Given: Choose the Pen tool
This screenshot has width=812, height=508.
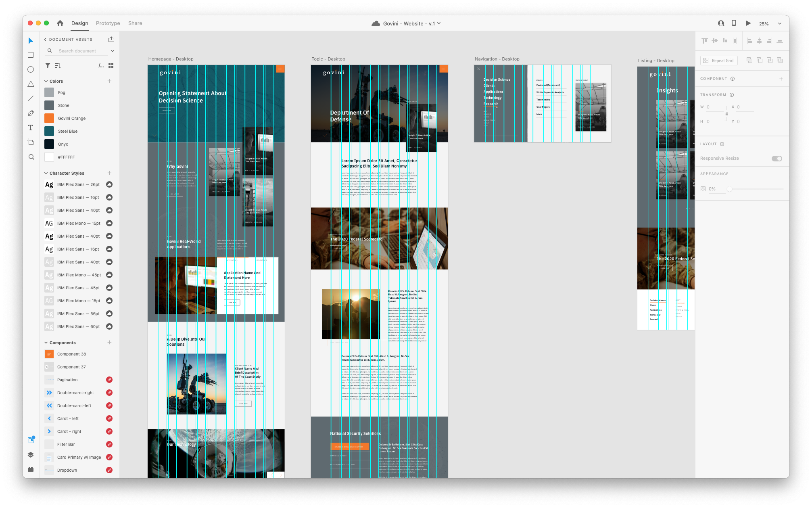Looking at the screenshot, I should [31, 113].
